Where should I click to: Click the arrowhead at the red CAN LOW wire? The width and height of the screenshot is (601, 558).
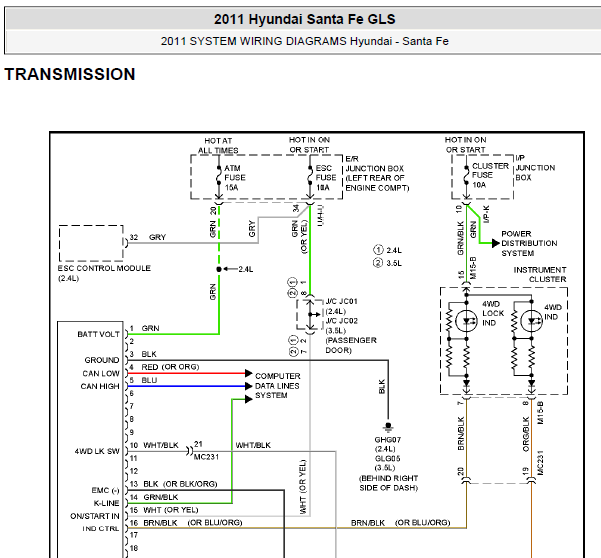(248, 373)
